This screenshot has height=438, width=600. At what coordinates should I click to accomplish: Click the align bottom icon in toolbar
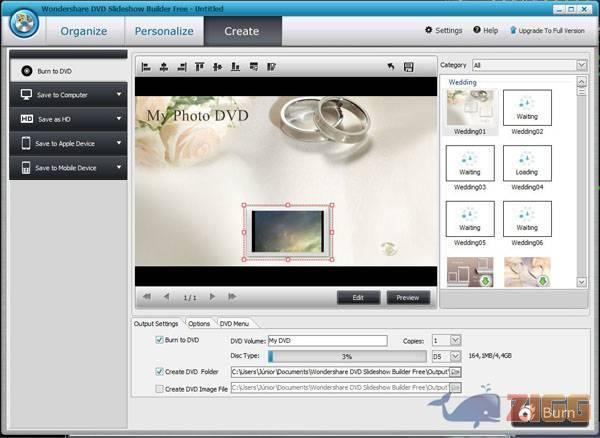pos(235,67)
